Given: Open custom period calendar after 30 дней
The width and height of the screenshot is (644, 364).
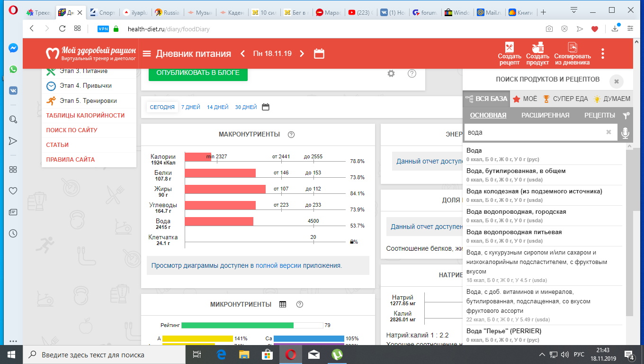Looking at the screenshot, I should coord(266,107).
